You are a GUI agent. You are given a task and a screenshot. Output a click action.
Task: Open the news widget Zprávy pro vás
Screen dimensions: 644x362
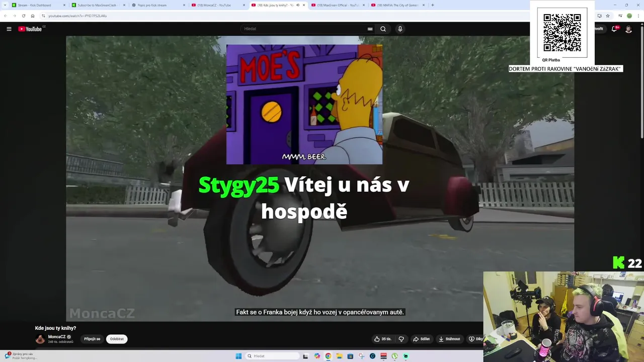(x=20, y=355)
